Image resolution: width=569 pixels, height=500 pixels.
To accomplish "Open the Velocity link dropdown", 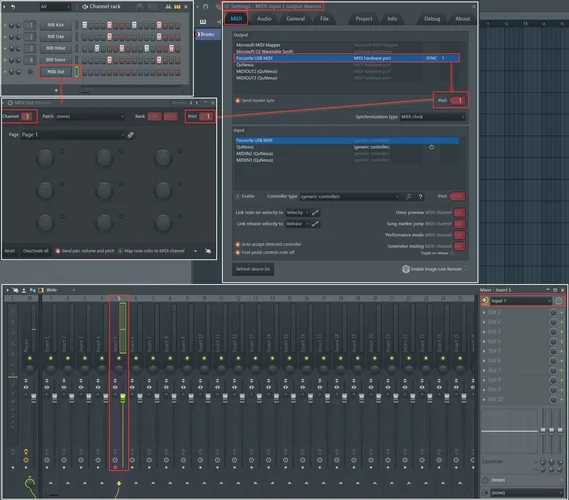I will 297,213.
